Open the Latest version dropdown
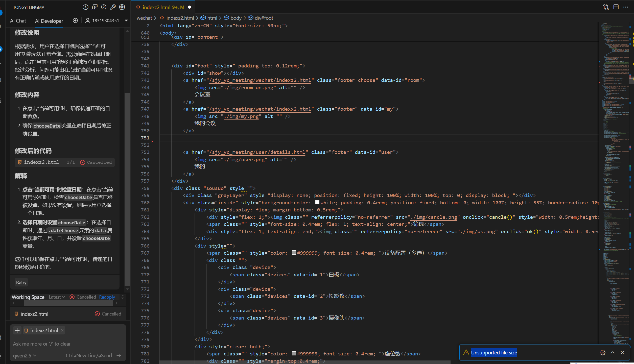This screenshot has width=634, height=364. pos(57,297)
